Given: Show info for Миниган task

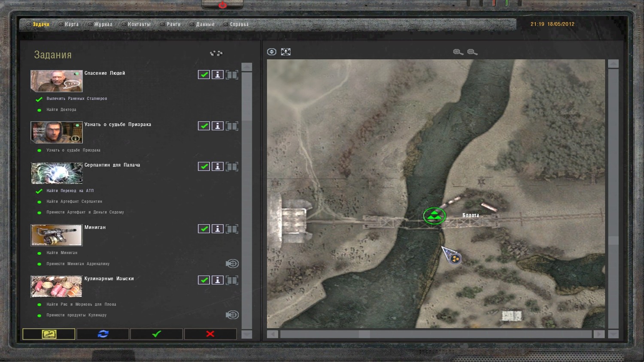Looking at the screenshot, I should pos(218,229).
